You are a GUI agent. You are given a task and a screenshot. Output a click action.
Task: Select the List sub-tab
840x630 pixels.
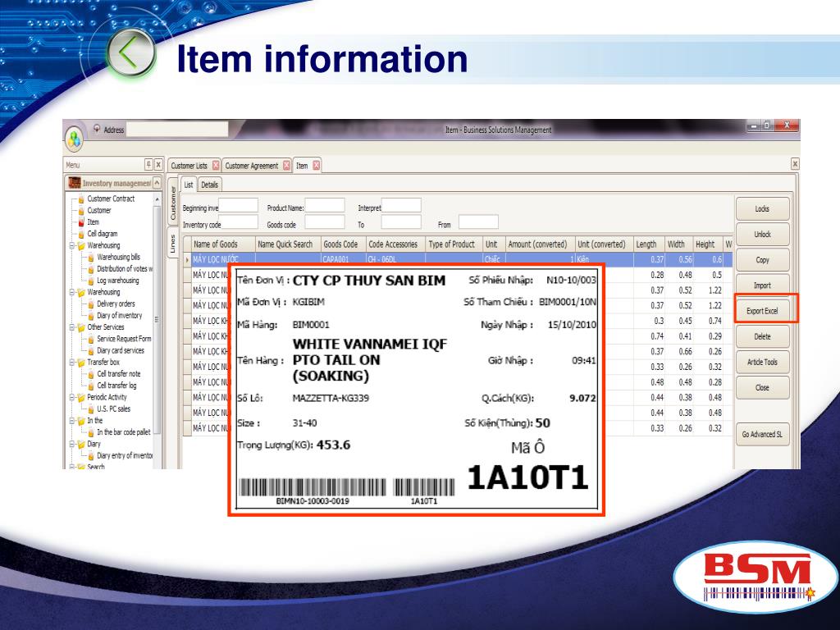tap(189, 185)
